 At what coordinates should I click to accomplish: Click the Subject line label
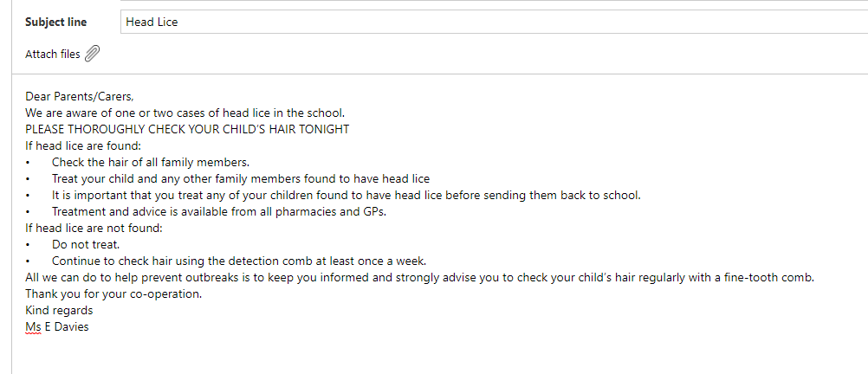tap(56, 23)
